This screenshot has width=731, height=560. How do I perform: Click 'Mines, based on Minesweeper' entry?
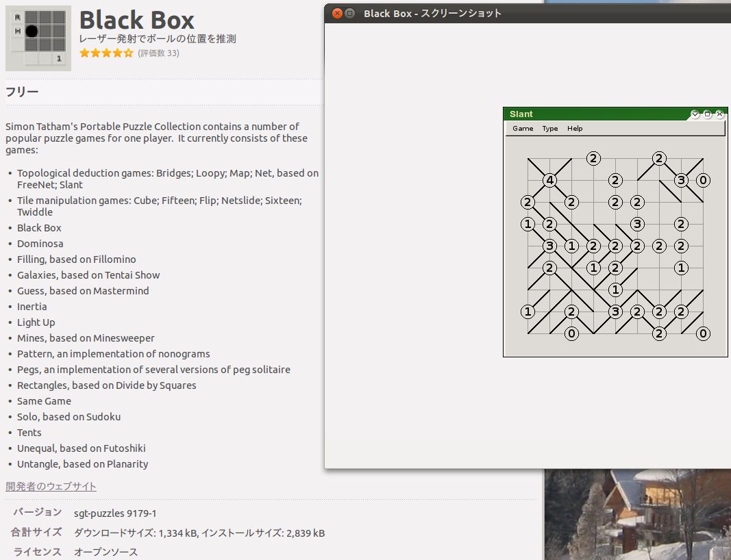(x=86, y=338)
